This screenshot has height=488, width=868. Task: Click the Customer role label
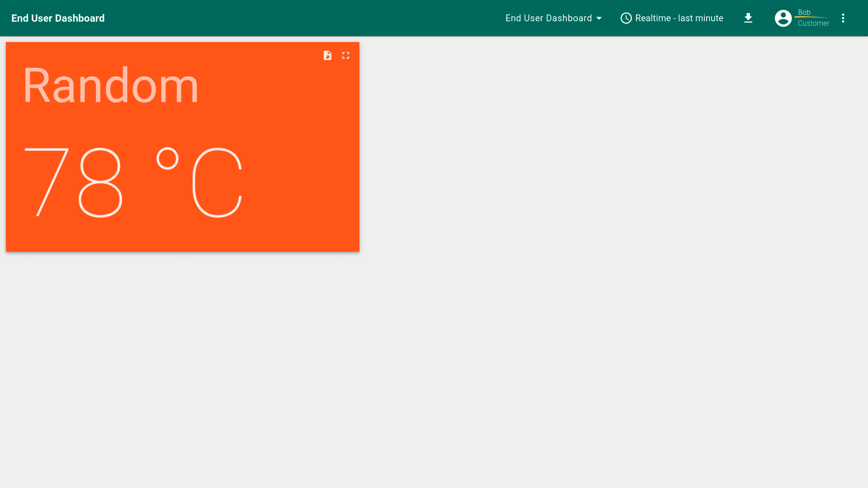(813, 23)
